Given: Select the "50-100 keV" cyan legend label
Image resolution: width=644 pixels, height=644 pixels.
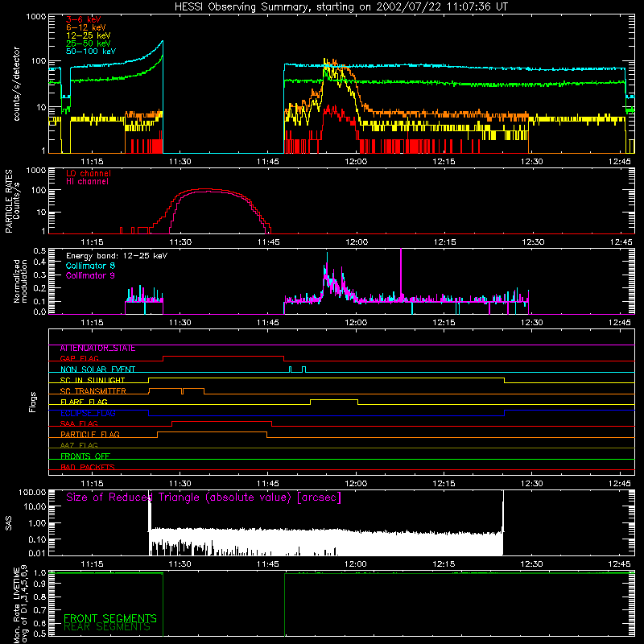Looking at the screenshot, I should (x=91, y=52).
